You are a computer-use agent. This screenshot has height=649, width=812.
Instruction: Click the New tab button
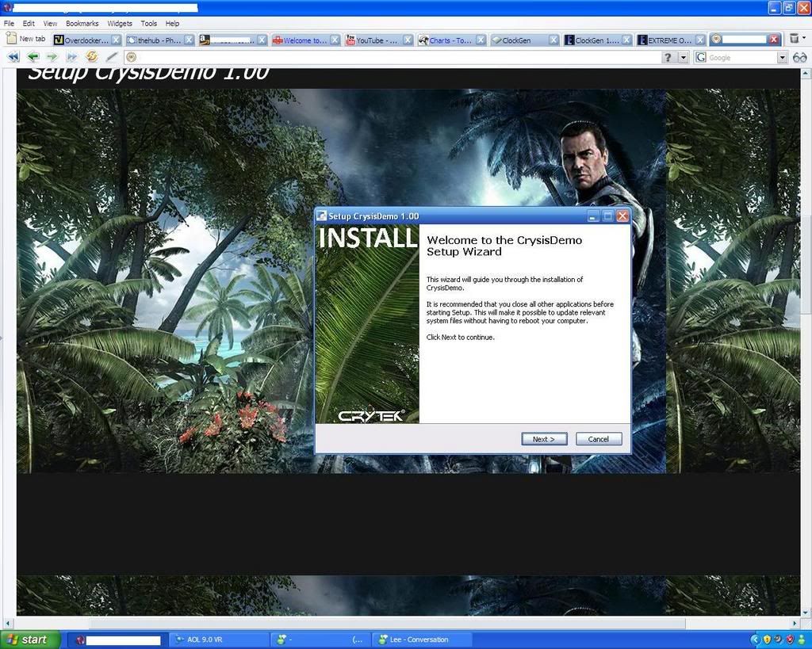click(26, 39)
